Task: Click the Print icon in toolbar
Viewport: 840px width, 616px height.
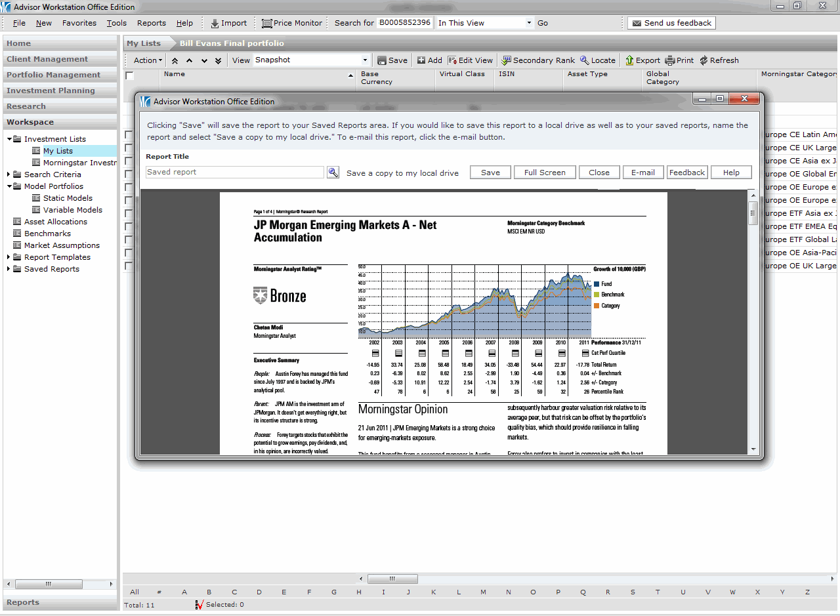Action: 670,60
